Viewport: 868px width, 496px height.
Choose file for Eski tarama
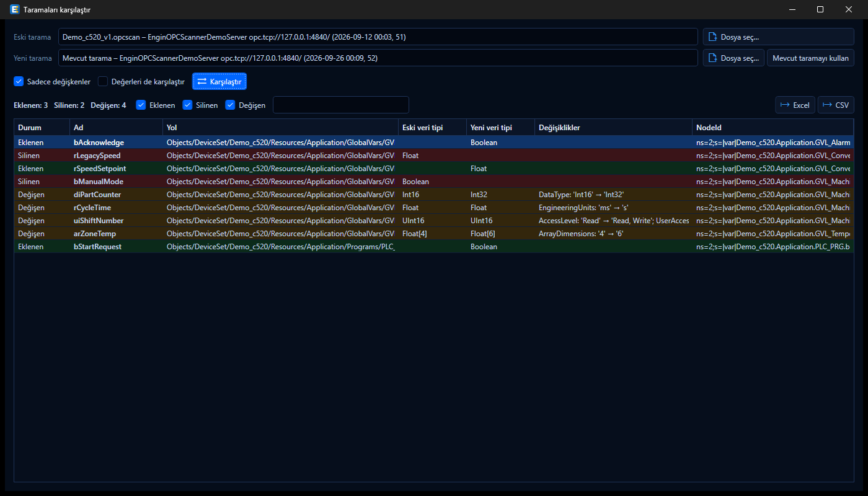tap(778, 37)
